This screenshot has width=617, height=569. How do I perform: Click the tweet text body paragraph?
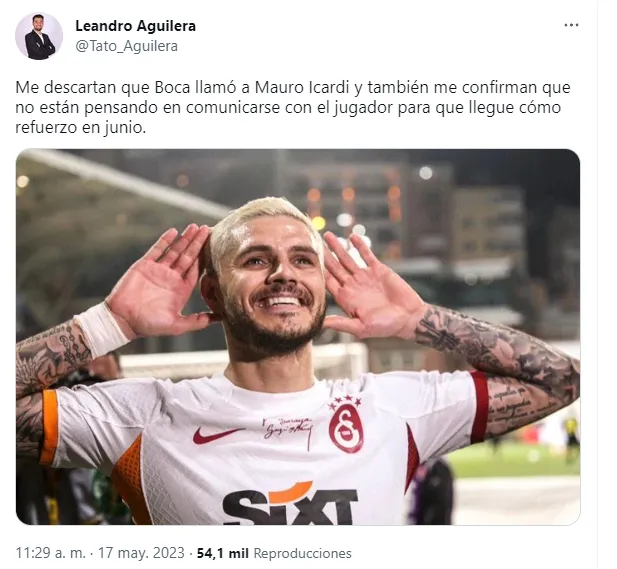[293, 108]
